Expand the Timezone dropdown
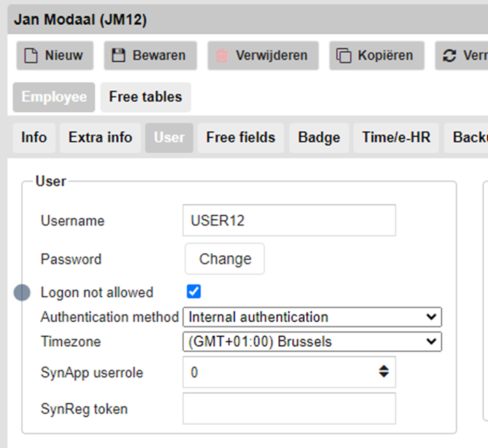Viewport: 488px width, 448px height. pyautogui.click(x=312, y=341)
